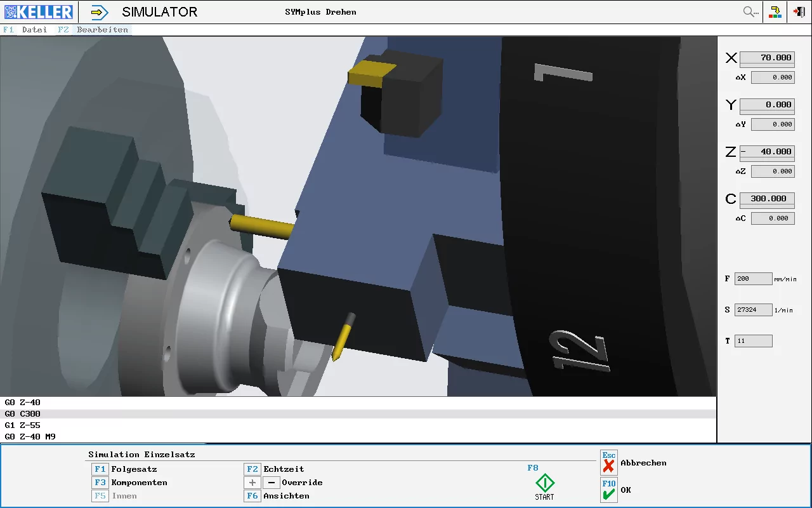Click the KELLER logo
The width and height of the screenshot is (812, 508).
(39, 12)
